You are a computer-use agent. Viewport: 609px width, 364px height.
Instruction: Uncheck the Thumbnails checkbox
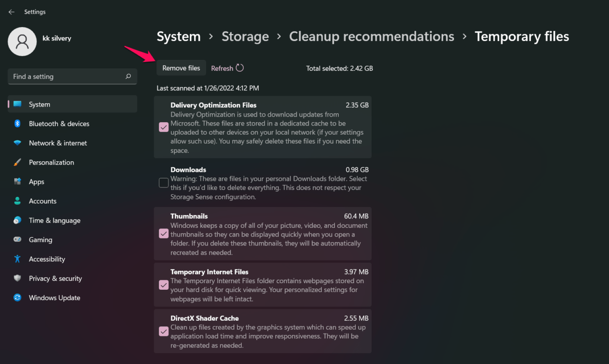(x=164, y=234)
